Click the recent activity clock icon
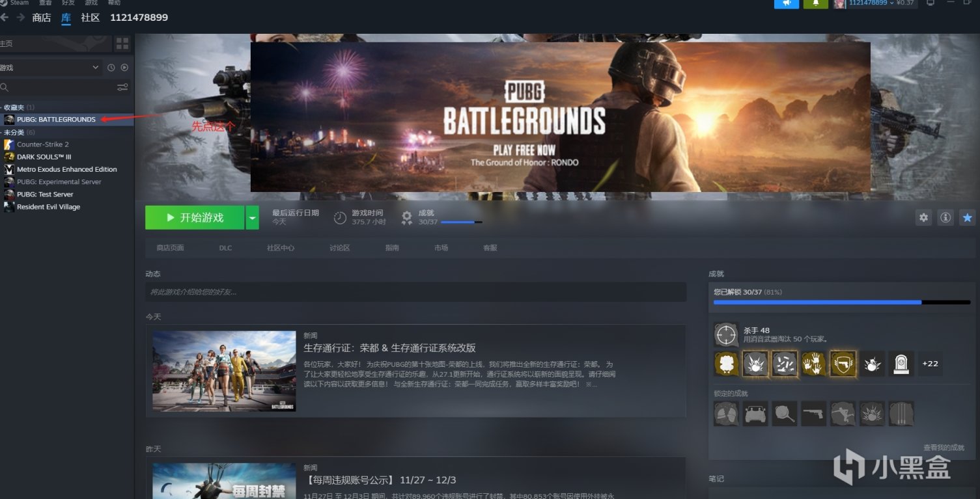 (111, 68)
